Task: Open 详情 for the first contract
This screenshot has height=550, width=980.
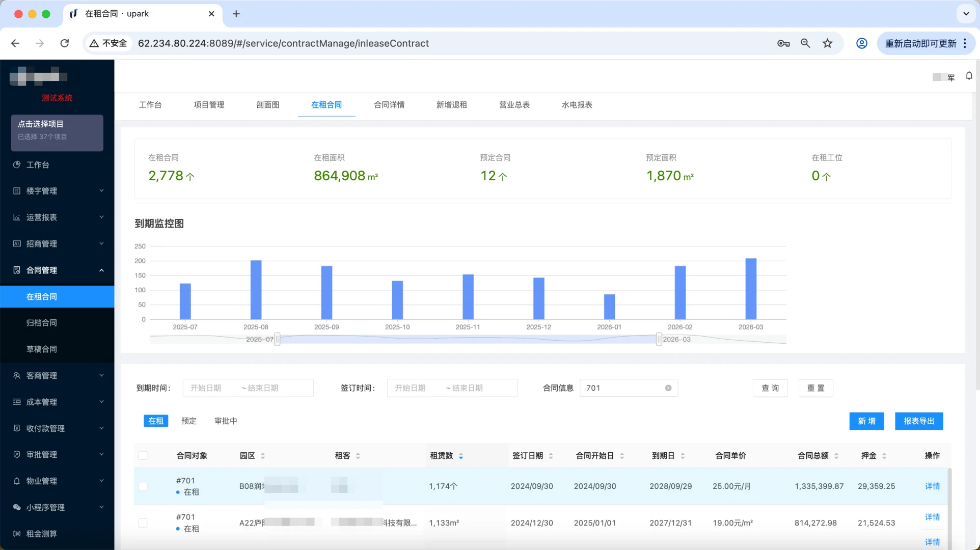Action: (x=932, y=486)
